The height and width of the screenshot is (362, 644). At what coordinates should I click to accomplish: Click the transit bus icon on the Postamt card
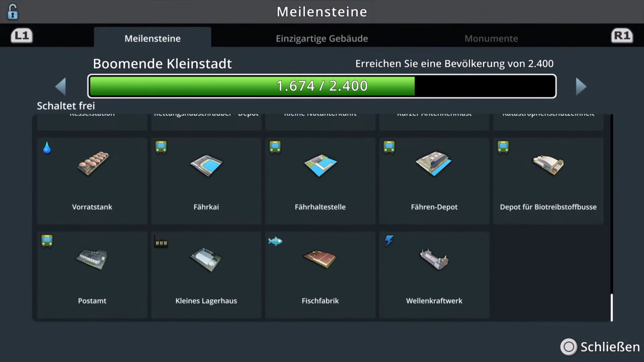click(x=47, y=241)
